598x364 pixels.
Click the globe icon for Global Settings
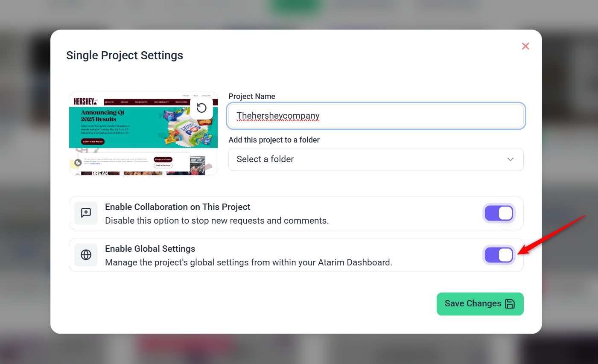click(86, 255)
